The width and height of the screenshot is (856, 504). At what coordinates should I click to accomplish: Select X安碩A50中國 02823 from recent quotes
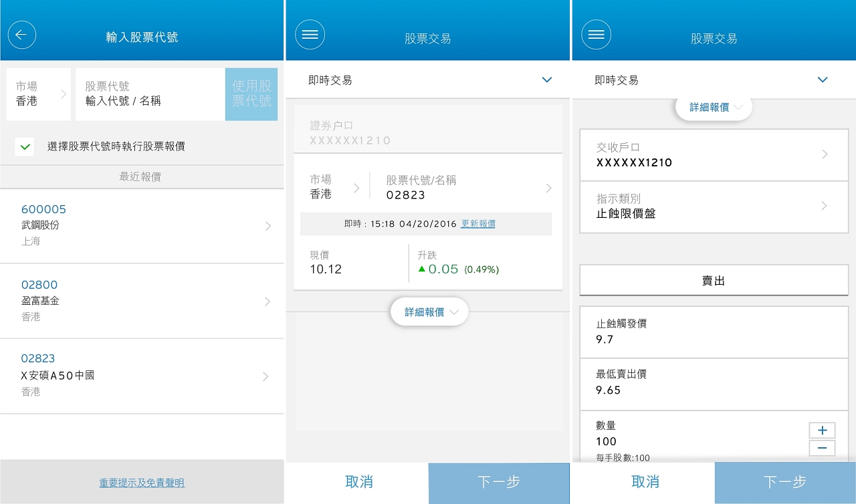(142, 376)
